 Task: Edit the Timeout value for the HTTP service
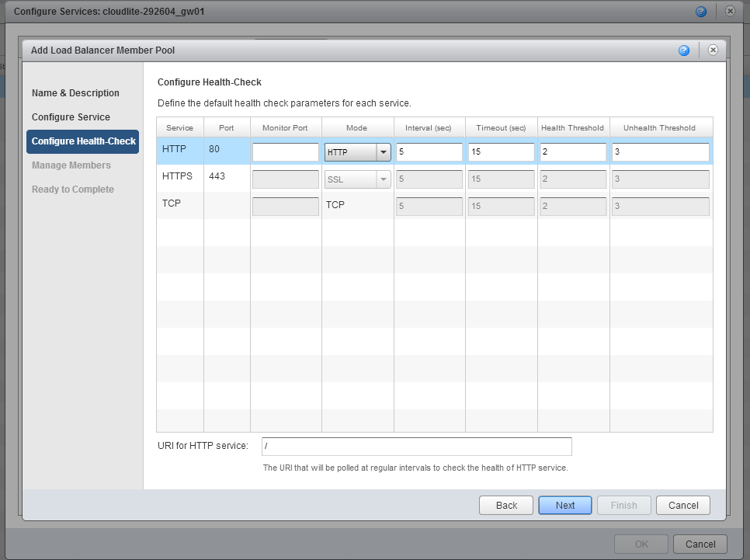(501, 151)
